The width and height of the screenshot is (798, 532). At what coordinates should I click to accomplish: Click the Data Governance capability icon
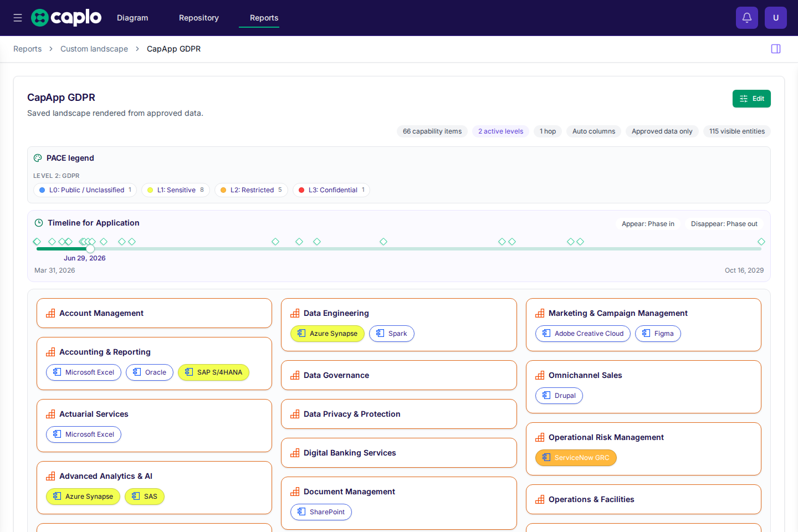(295, 375)
